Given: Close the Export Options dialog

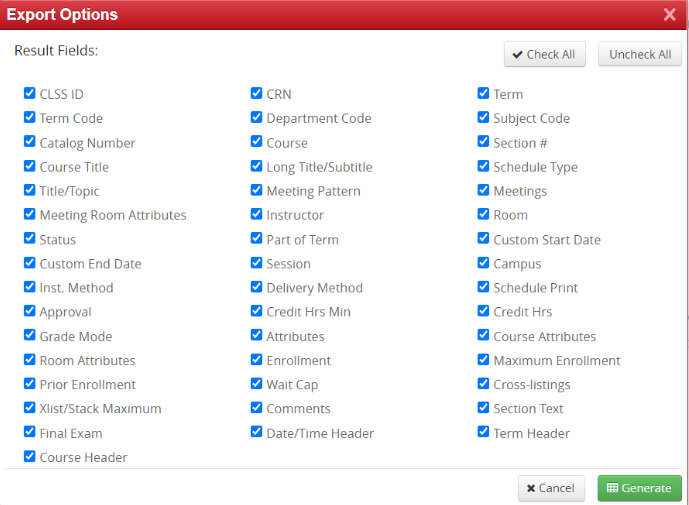Looking at the screenshot, I should (669, 15).
